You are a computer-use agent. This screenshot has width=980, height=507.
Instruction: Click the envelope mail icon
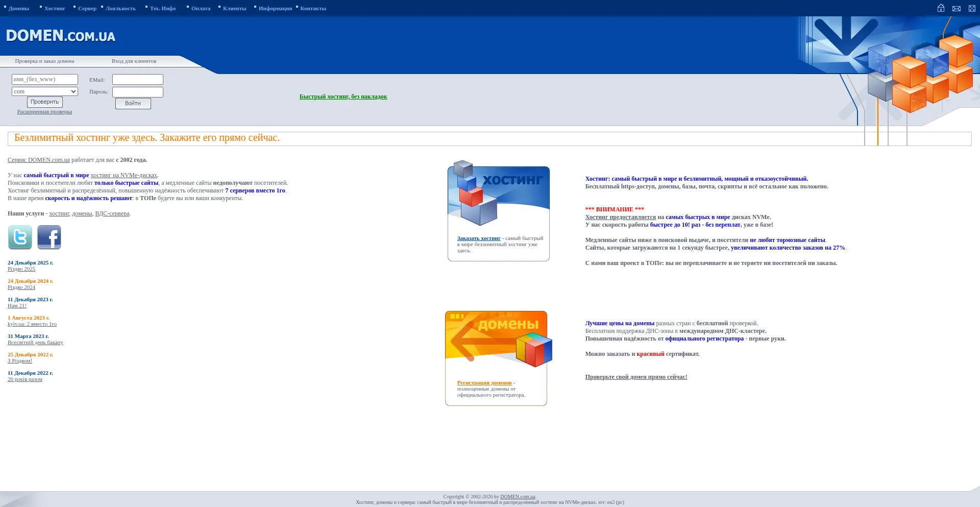[x=957, y=9]
